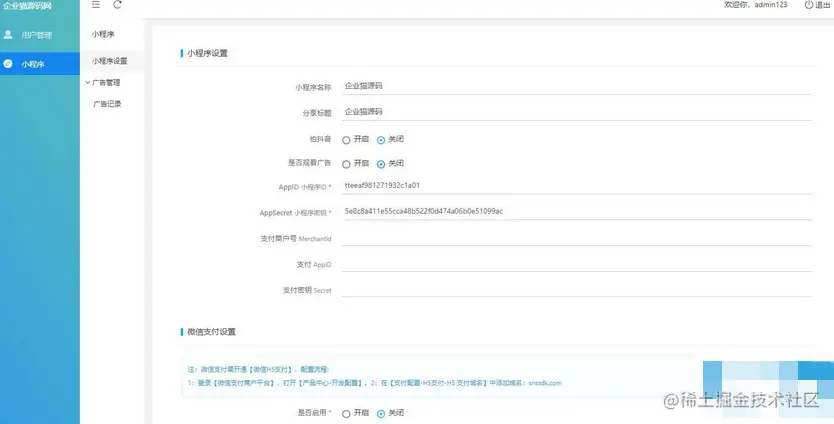Select 关闭 for 拍抖音
Screen dimensions: 834x424
click(x=381, y=140)
